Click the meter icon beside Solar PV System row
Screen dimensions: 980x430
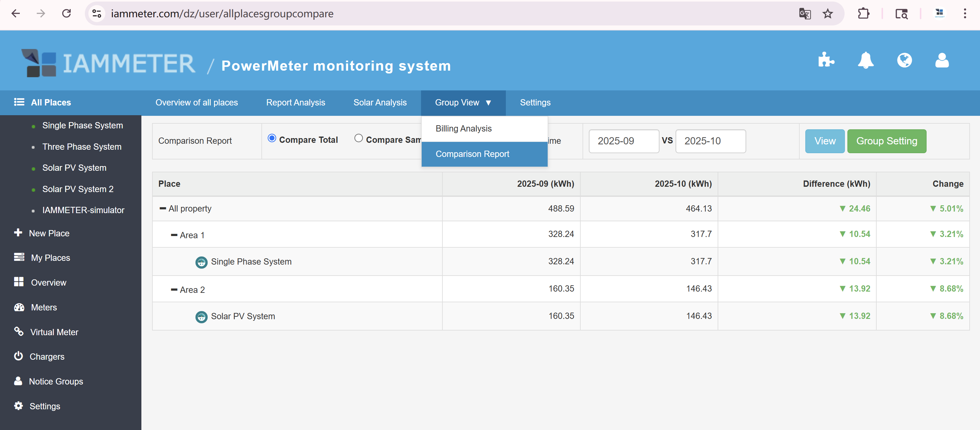201,316
